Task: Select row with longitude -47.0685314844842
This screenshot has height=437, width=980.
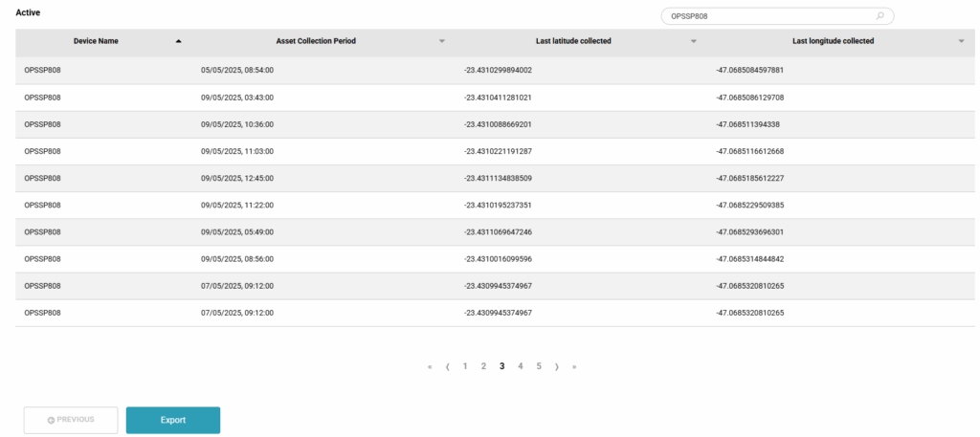Action: pyautogui.click(x=749, y=258)
